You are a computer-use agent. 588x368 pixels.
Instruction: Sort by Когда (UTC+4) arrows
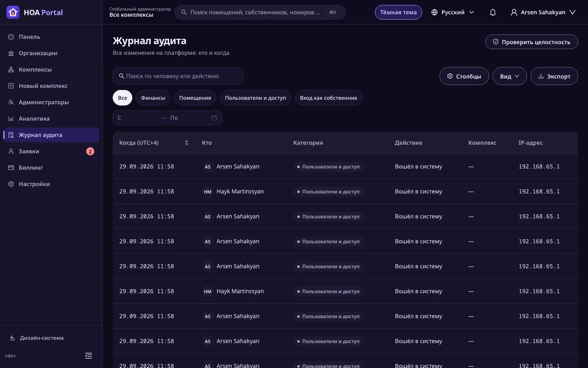point(187,143)
